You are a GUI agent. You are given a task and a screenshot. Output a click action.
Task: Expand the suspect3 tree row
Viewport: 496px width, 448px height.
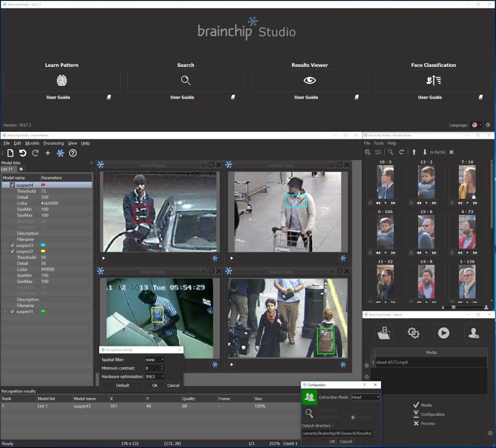pyautogui.click(x=5, y=245)
